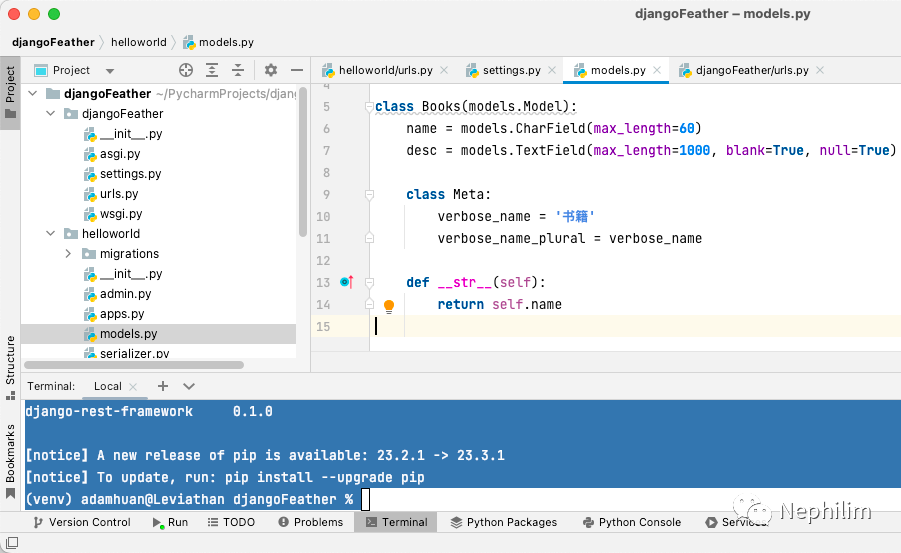Add a new terminal session with plus
This screenshot has width=901, height=553.
click(x=163, y=386)
